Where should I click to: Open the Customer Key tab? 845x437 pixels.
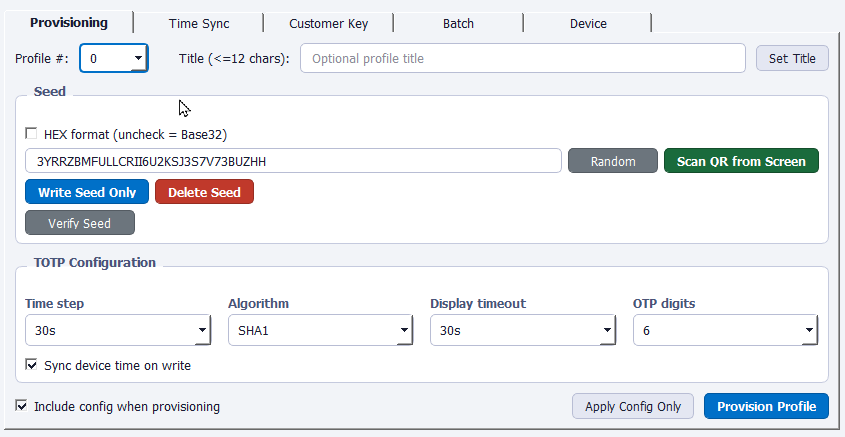pyautogui.click(x=327, y=23)
